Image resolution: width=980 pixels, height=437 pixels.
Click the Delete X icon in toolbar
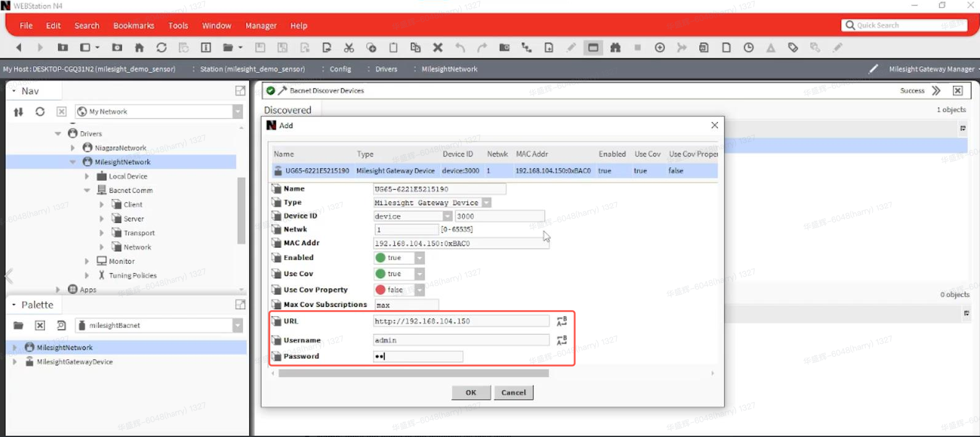(x=438, y=47)
